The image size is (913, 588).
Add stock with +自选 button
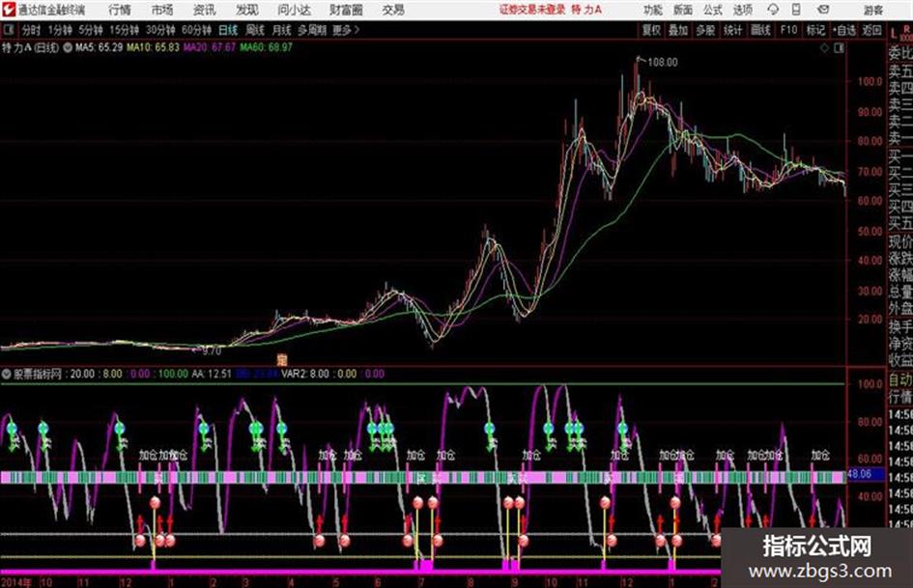click(844, 30)
